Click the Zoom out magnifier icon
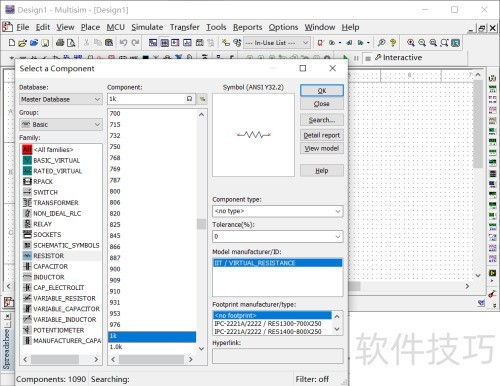The width and height of the screenshot is (500, 386). pos(422,43)
